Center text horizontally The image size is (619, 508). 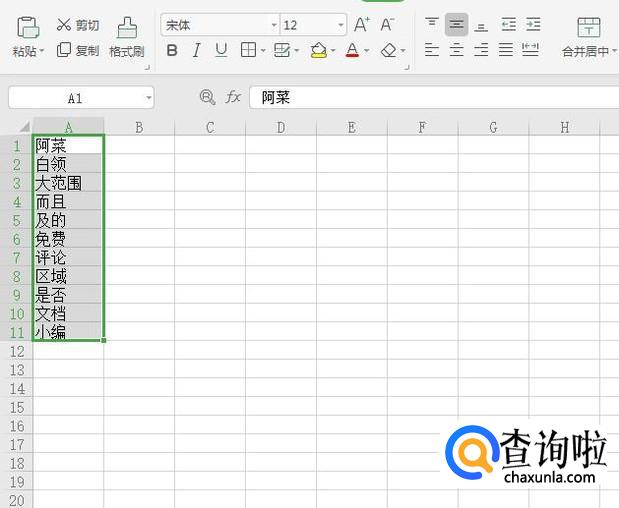click(456, 50)
